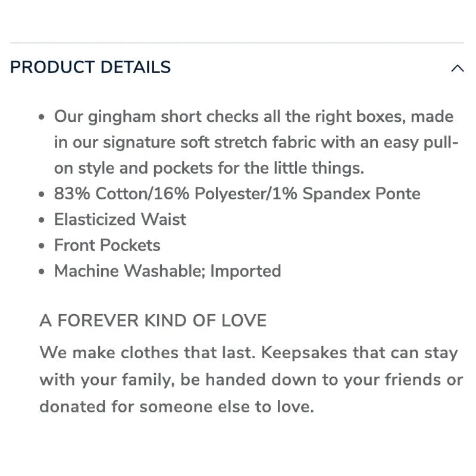Click the A FOREVER KIND OF LOVE heading
This screenshot has height=476, width=476.
[153, 321]
